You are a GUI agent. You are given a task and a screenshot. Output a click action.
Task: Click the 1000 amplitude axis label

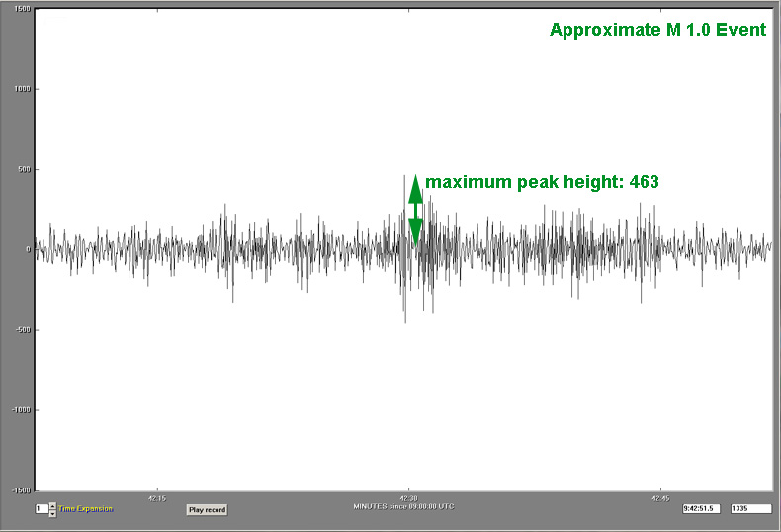(23, 89)
